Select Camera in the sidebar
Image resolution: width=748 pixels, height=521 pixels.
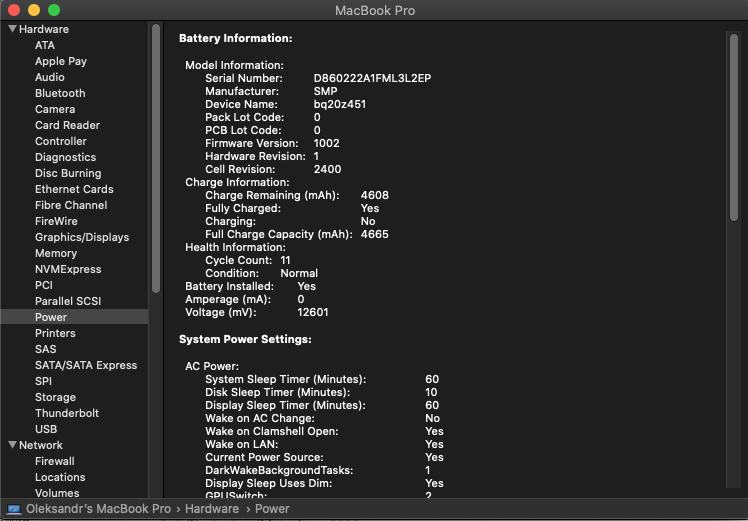point(55,109)
